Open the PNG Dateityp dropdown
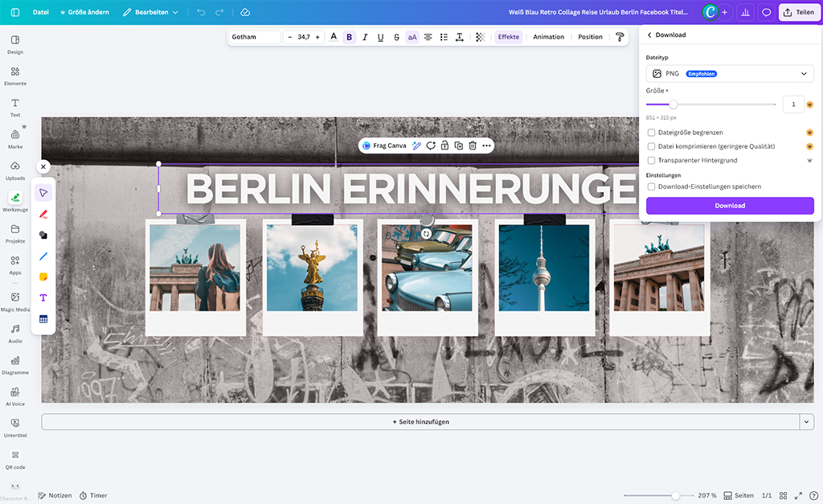823x504 pixels. (729, 73)
